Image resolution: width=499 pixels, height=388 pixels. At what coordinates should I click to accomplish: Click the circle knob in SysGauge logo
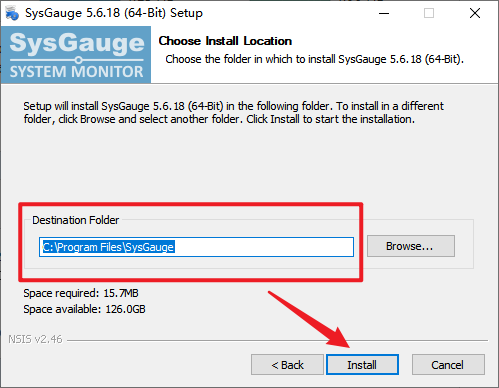[x=79, y=60]
